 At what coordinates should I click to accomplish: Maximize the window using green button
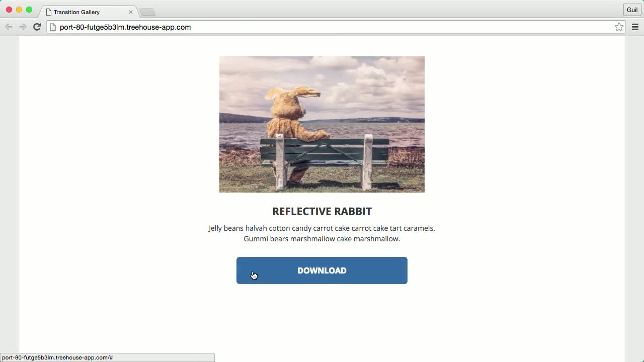coord(29,10)
